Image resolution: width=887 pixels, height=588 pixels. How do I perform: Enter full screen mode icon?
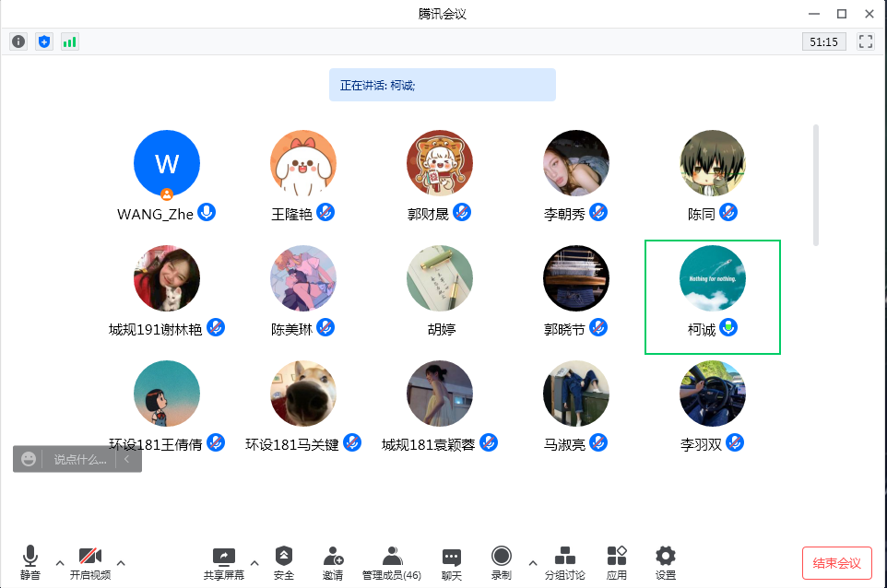pos(865,41)
